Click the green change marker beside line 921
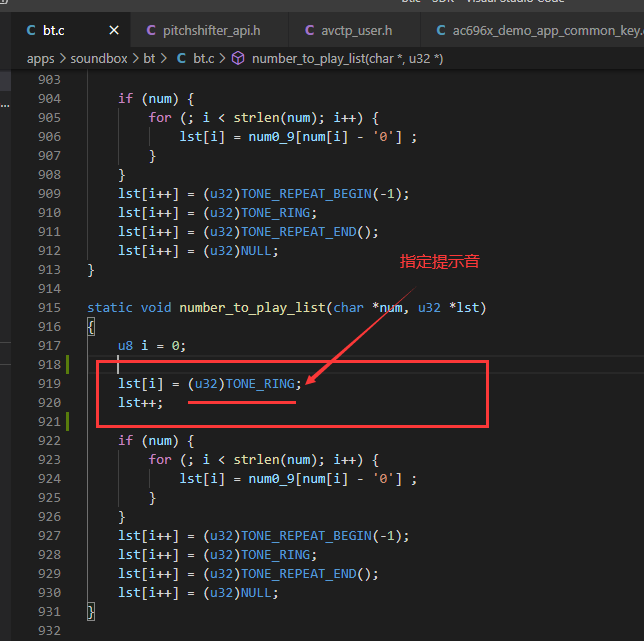 click(68, 421)
